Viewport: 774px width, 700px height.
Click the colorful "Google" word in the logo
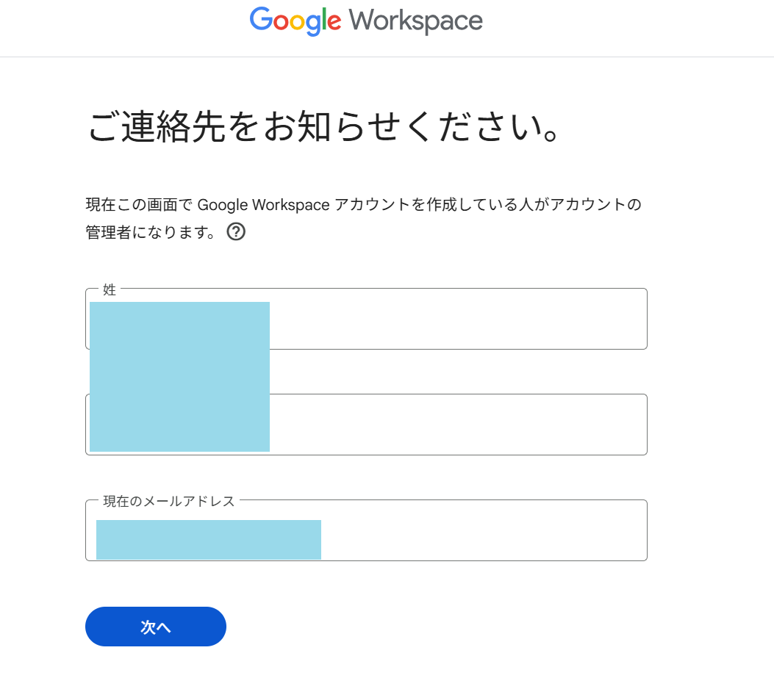click(x=295, y=21)
